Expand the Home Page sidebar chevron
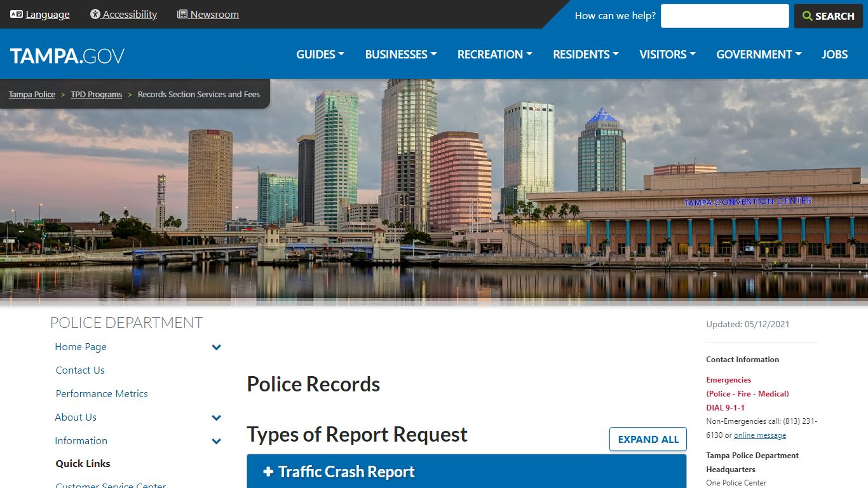The height and width of the screenshot is (488, 868). click(x=217, y=347)
